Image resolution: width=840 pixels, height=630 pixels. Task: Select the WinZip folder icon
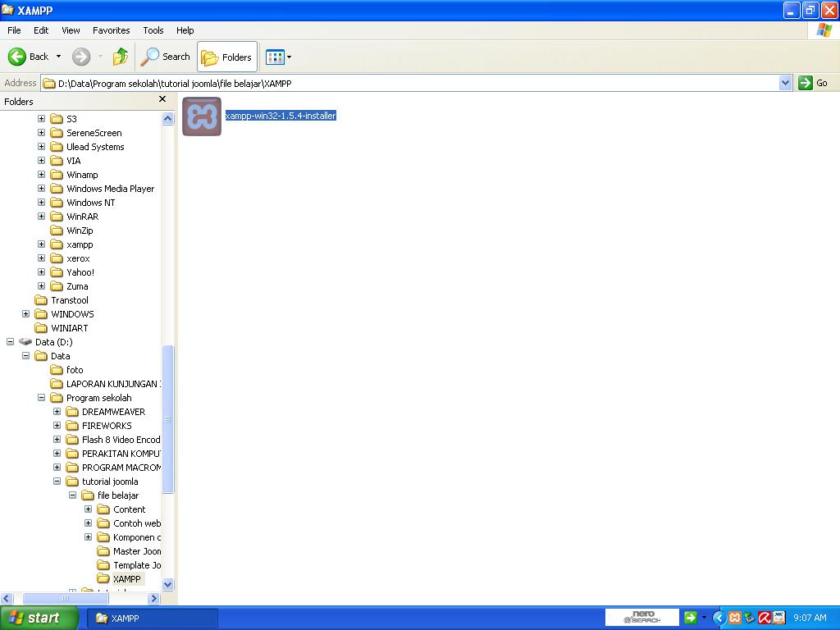57,231
